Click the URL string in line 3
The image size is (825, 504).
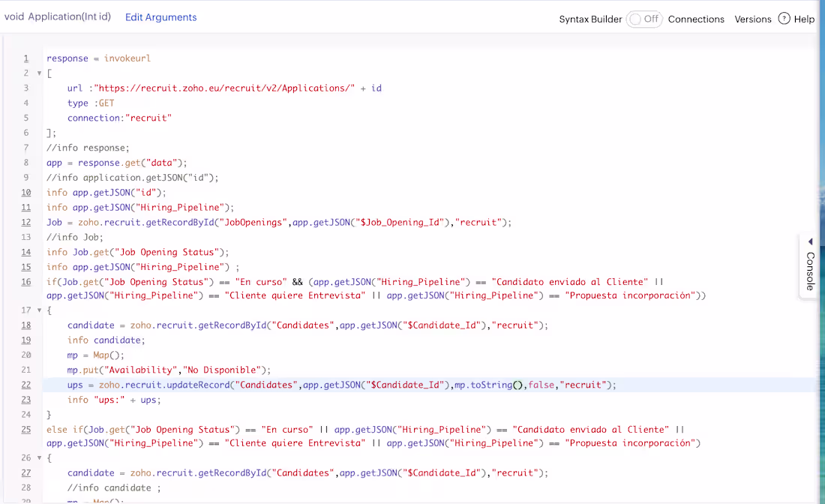point(225,88)
